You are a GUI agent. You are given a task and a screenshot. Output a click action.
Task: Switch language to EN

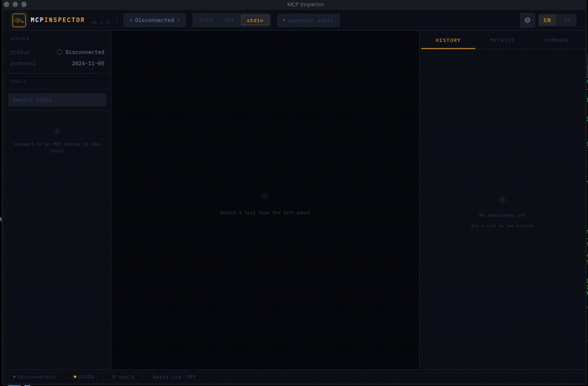click(x=548, y=20)
